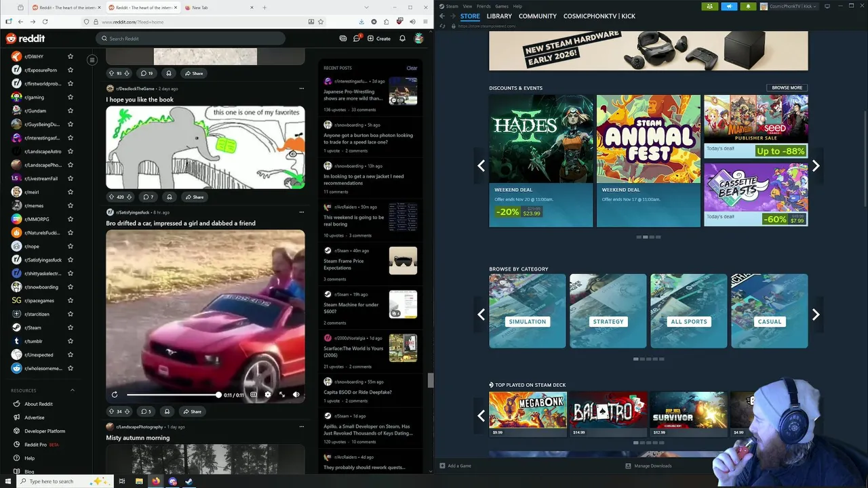868x488 pixels.
Task: Click BROWSE MORE in Discounts & Events
Action: 787,87
